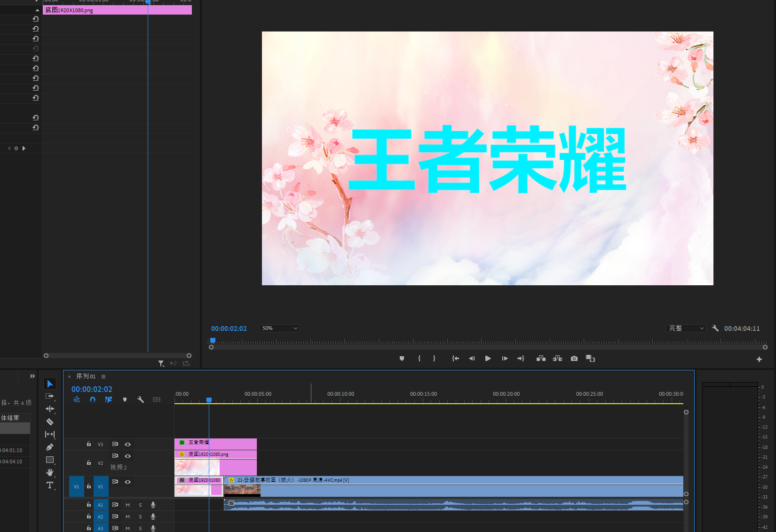Expand hidden panels with the double-chevron
Viewport: 776px width, 532px height.
[x=32, y=376]
